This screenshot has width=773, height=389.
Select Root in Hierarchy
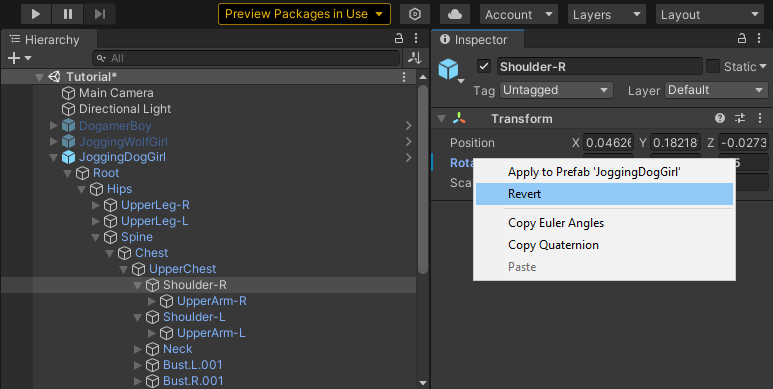coord(106,173)
